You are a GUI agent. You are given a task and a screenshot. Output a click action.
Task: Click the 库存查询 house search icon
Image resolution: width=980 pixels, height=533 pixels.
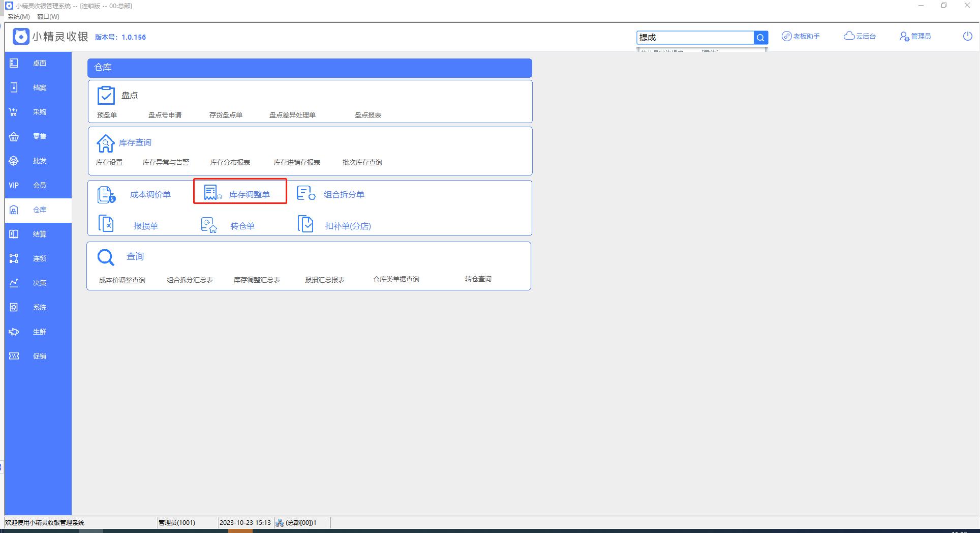(105, 143)
